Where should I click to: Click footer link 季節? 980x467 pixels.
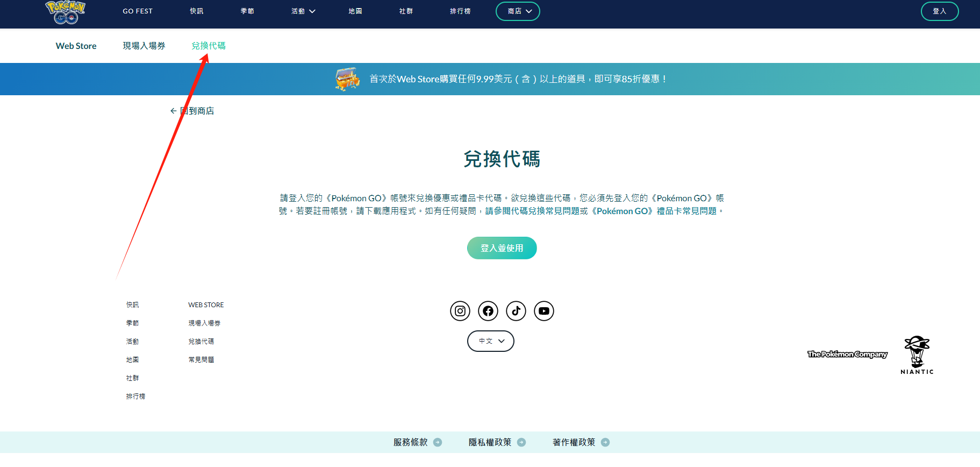tap(132, 323)
